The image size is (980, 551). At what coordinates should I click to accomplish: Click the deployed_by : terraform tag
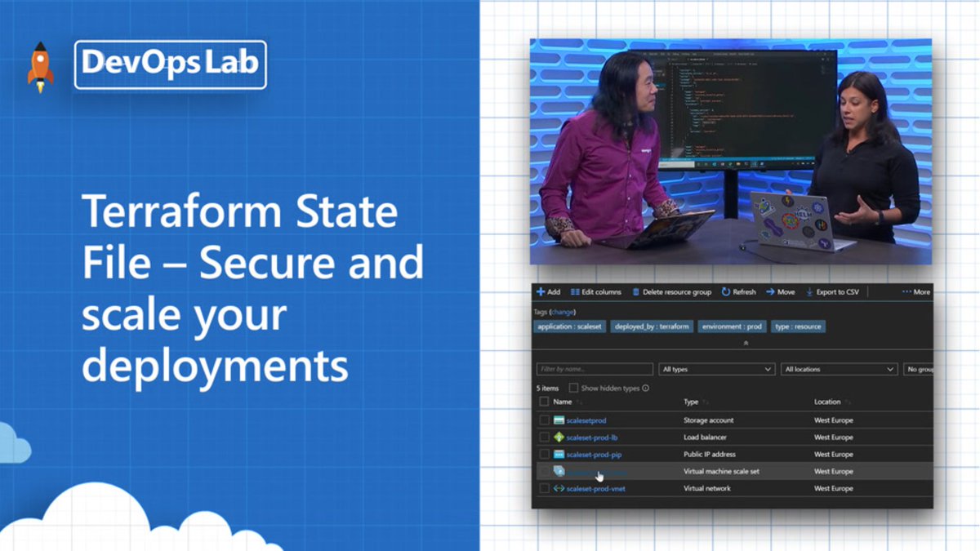click(652, 327)
